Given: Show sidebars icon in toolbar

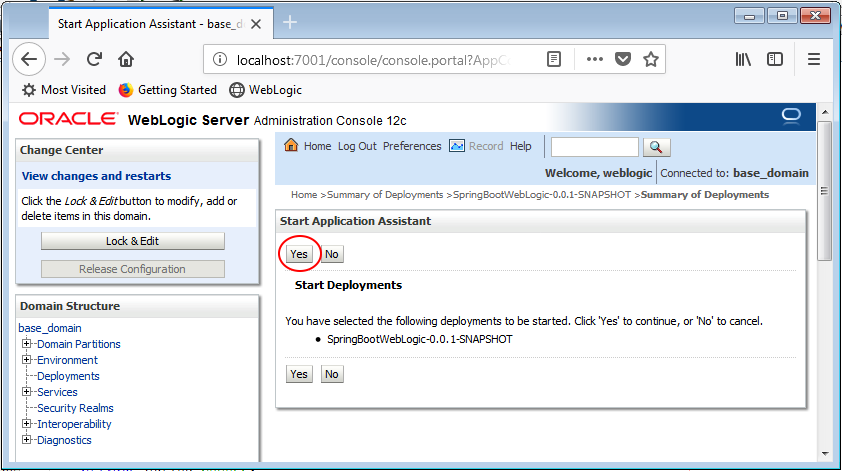Looking at the screenshot, I should click(x=775, y=59).
